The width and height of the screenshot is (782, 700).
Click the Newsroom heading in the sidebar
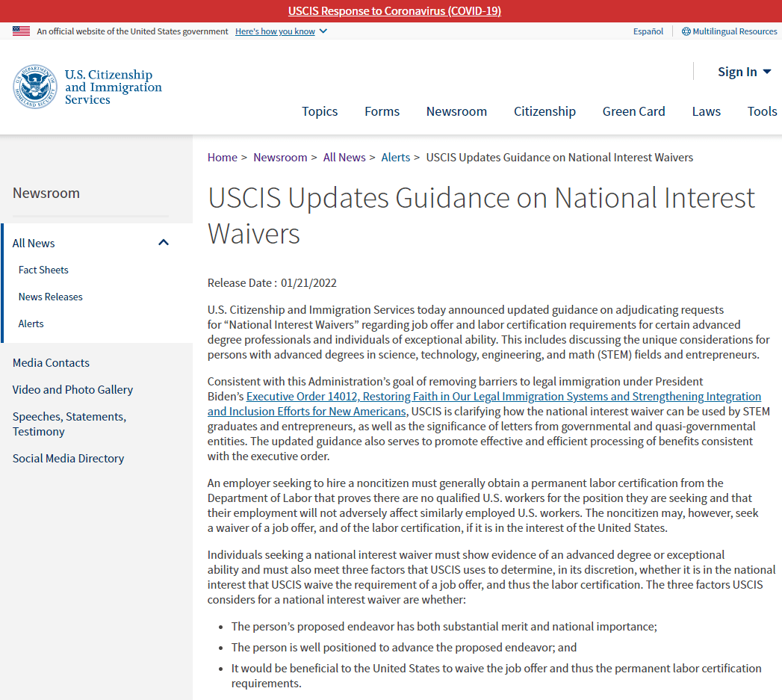46,193
